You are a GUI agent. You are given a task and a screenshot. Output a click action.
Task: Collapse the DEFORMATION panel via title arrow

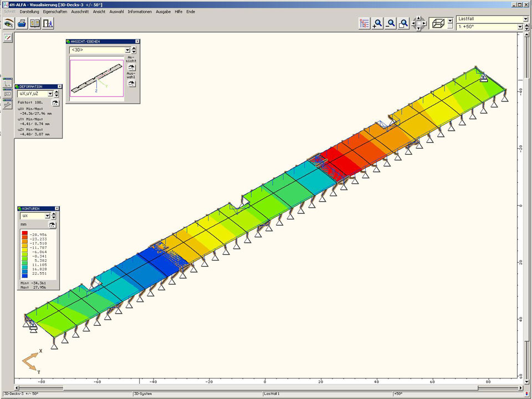tap(59, 86)
